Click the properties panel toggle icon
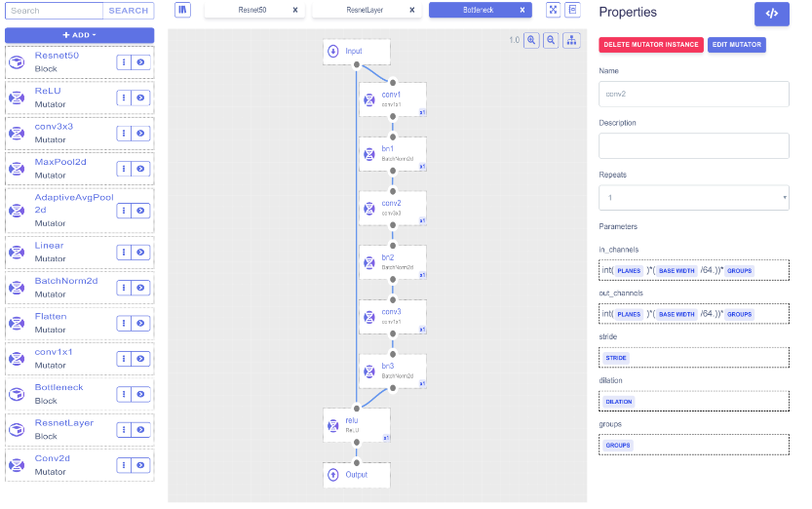 coord(572,10)
